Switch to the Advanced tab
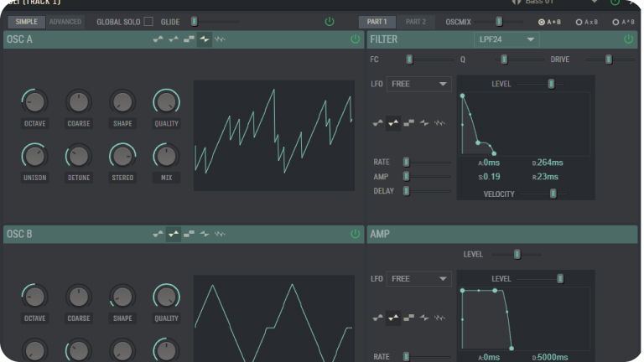This screenshot has height=362, width=644. (65, 21)
